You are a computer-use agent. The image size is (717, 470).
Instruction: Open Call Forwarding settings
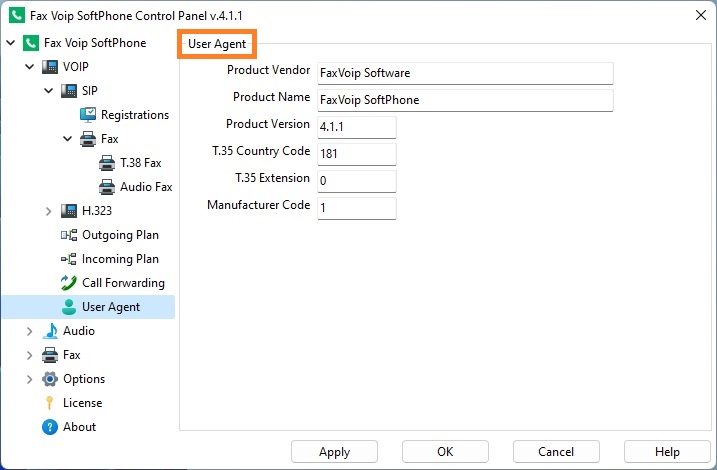[123, 283]
